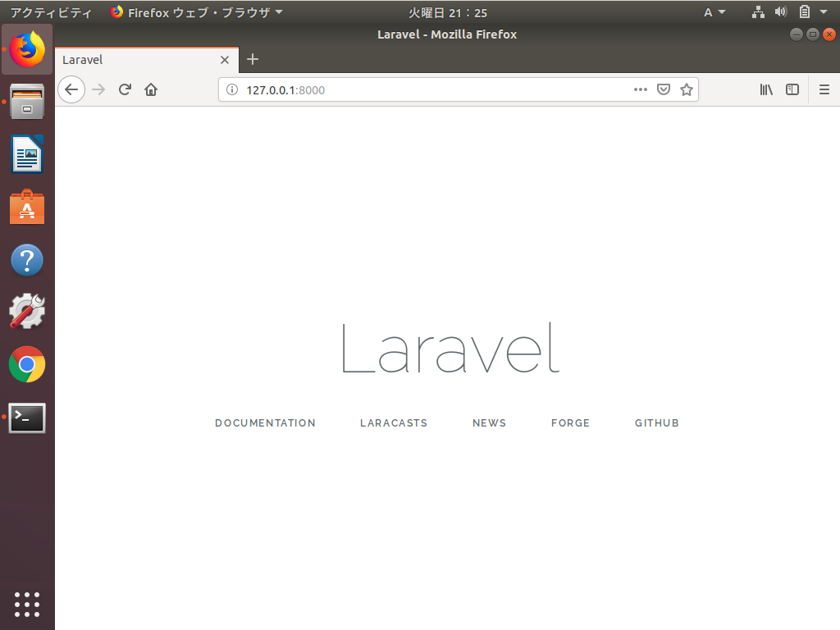Open the Help icon in the dock

[x=27, y=260]
